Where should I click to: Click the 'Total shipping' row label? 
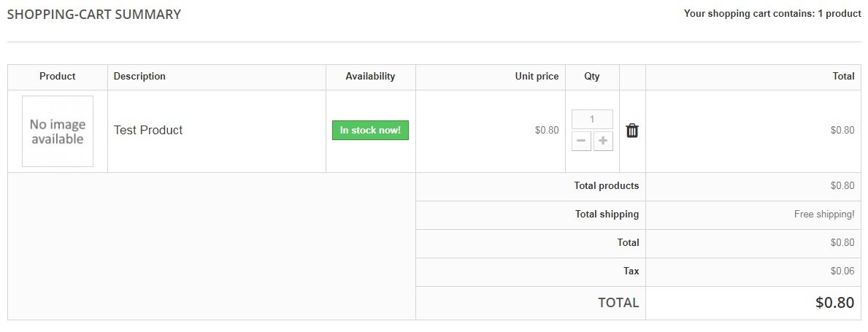(607, 215)
